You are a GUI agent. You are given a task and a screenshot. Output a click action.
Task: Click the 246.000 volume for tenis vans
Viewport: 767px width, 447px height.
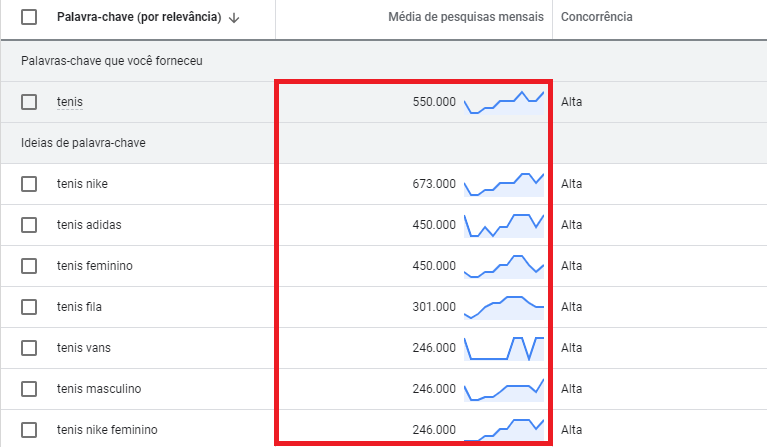(x=434, y=348)
